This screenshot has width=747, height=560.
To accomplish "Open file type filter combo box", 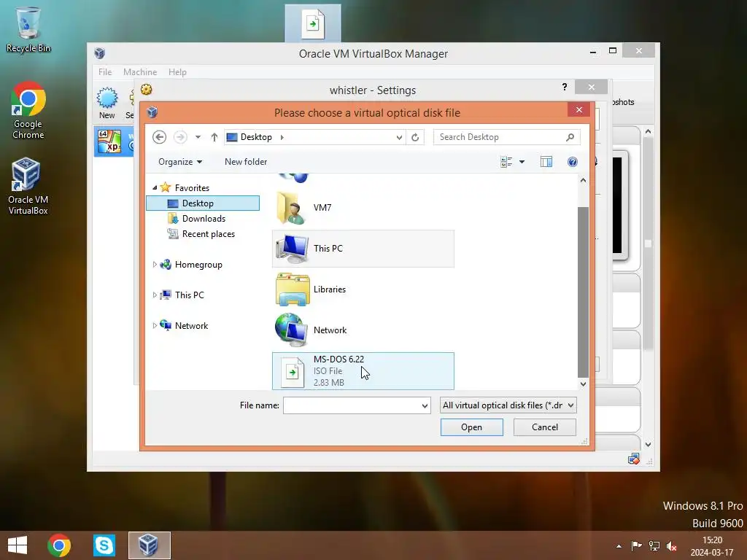I will (508, 405).
